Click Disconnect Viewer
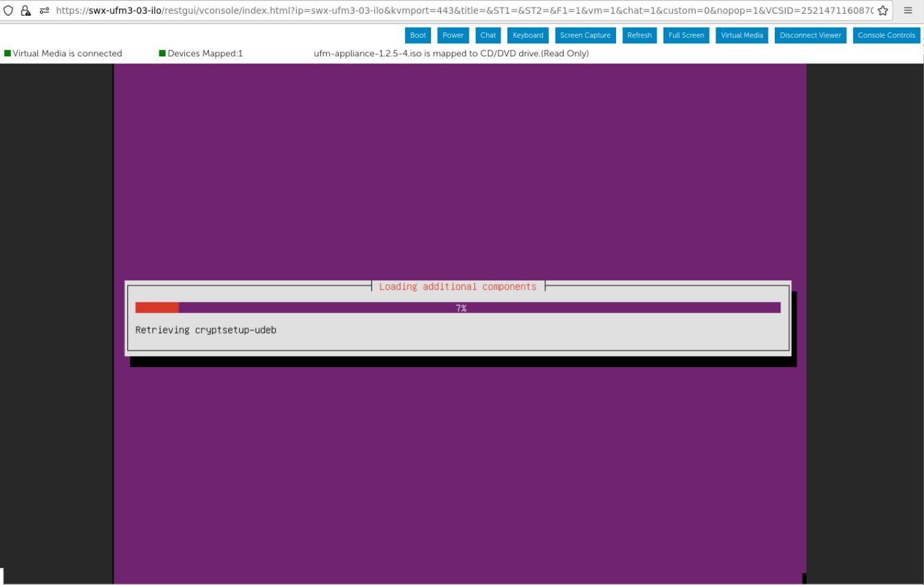 coord(810,35)
